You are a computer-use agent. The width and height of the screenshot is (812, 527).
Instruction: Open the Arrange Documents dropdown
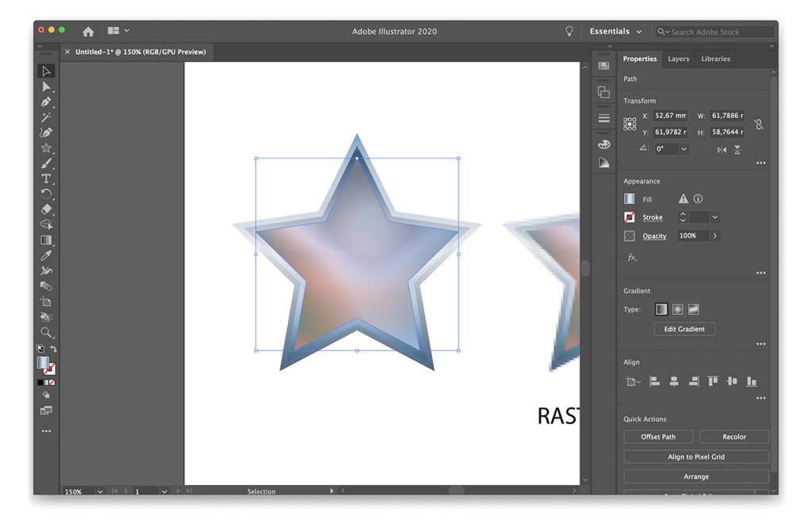point(119,31)
